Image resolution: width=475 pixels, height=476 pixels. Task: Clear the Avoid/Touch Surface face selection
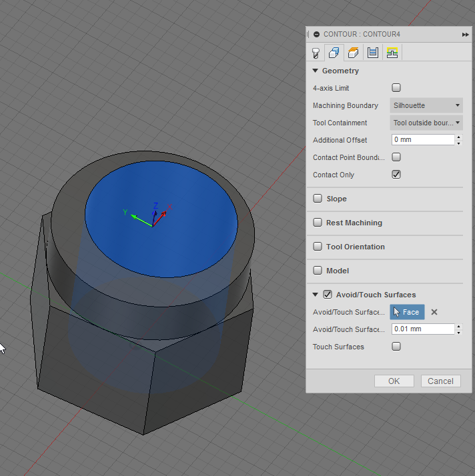pyautogui.click(x=434, y=312)
